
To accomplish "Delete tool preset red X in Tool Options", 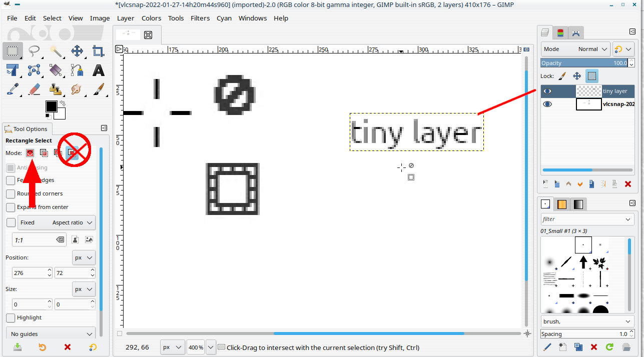I will click(x=68, y=347).
